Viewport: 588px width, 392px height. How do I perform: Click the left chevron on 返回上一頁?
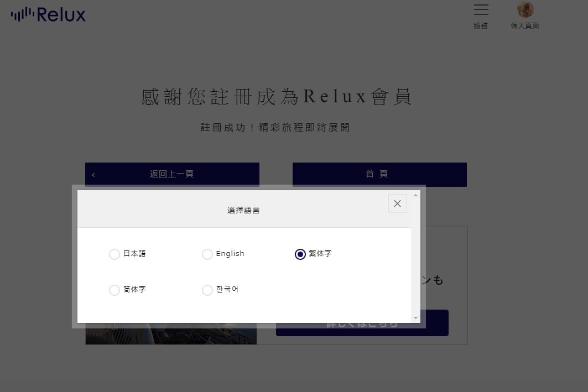(x=93, y=175)
